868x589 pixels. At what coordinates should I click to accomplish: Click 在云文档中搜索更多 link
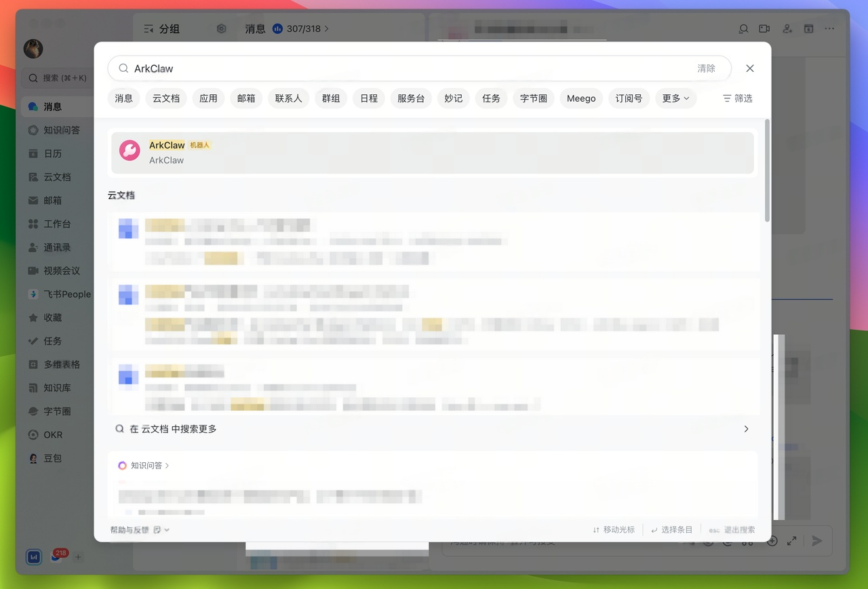[x=177, y=428]
